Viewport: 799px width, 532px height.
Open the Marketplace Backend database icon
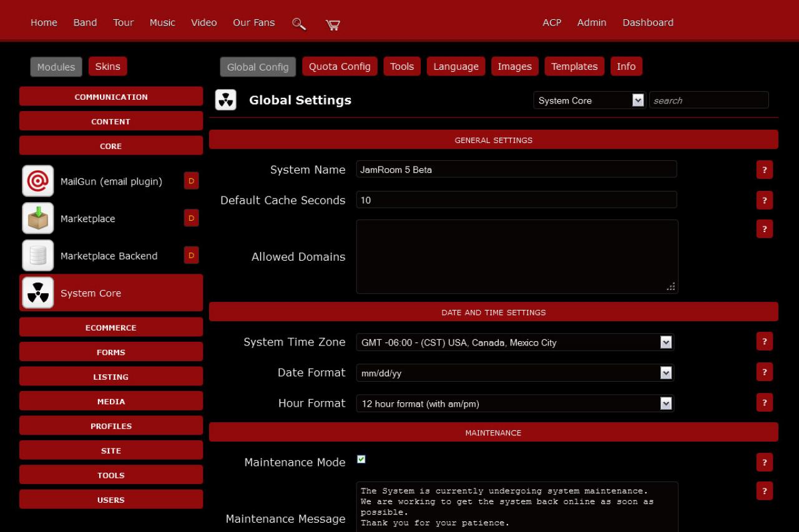point(38,256)
